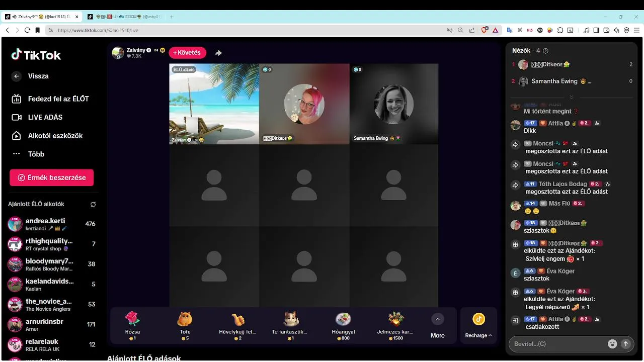The width and height of the screenshot is (644, 362).
Task: Open the Brave Wallet icon
Action: [x=607, y=30]
